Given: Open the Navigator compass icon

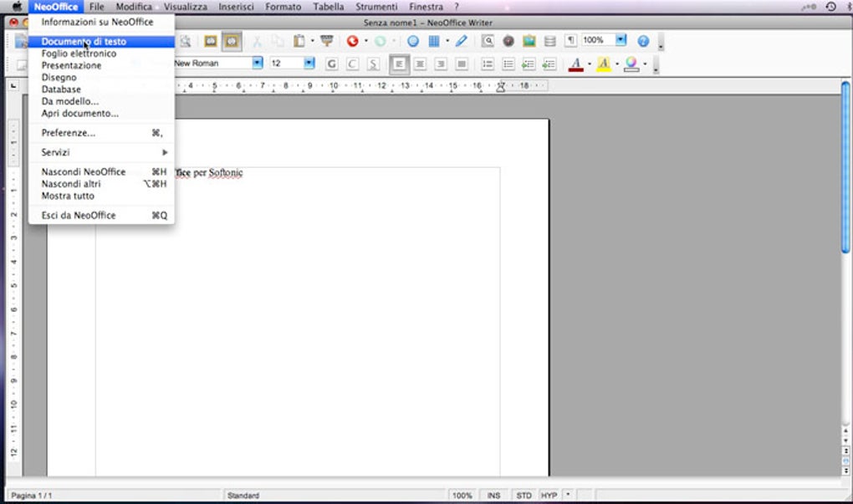Looking at the screenshot, I should 508,41.
